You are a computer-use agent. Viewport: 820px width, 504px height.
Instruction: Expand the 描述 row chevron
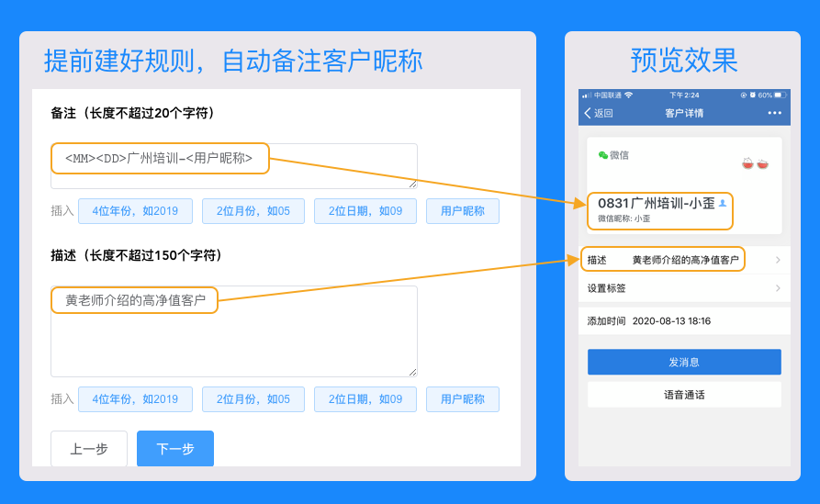point(777,261)
